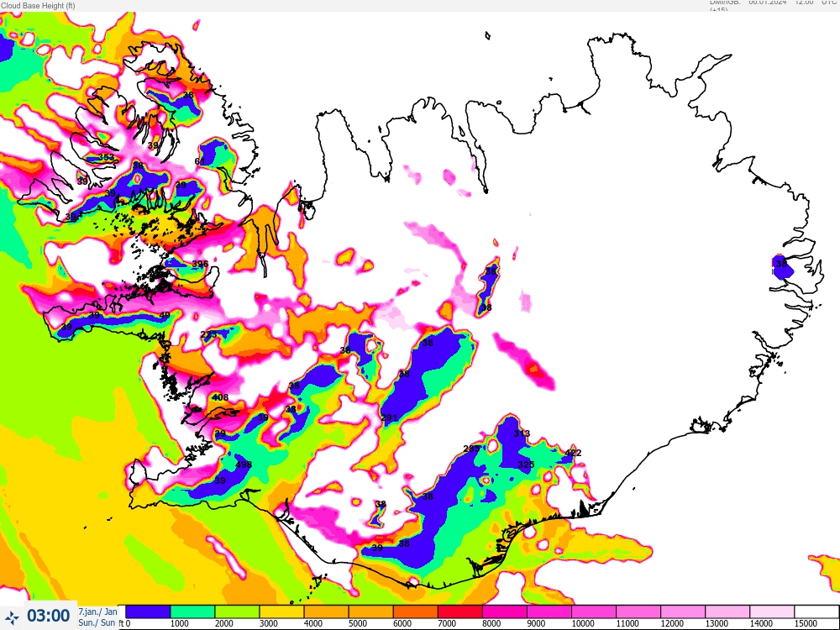Click the '10000' legend scale label

(583, 623)
